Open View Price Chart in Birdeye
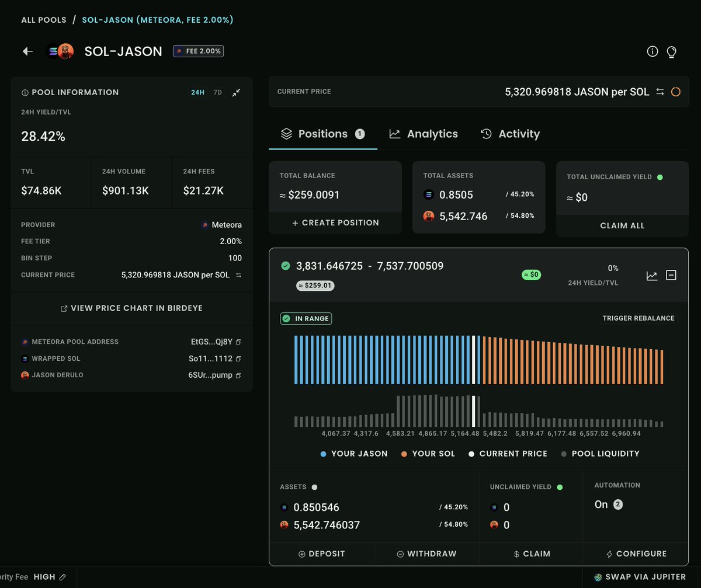 click(132, 308)
